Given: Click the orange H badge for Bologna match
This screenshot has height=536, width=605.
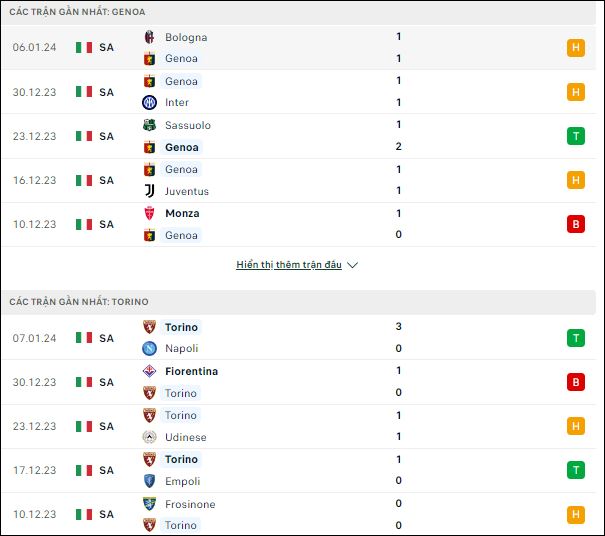Looking at the screenshot, I should pyautogui.click(x=576, y=48).
